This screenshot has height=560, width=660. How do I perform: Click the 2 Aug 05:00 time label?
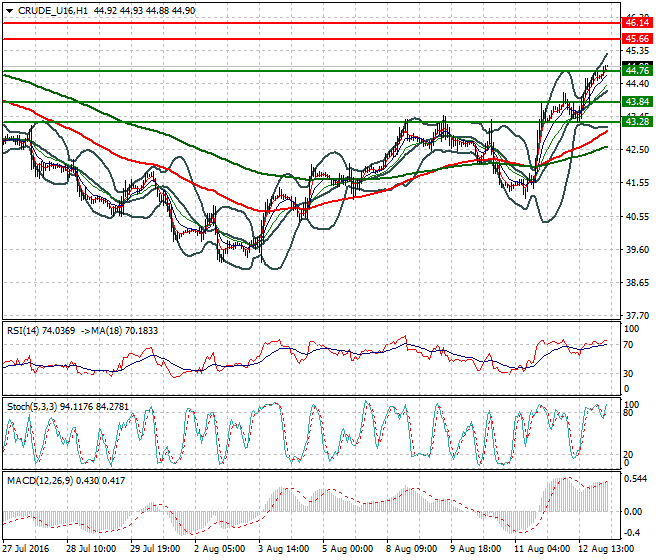coord(219,549)
